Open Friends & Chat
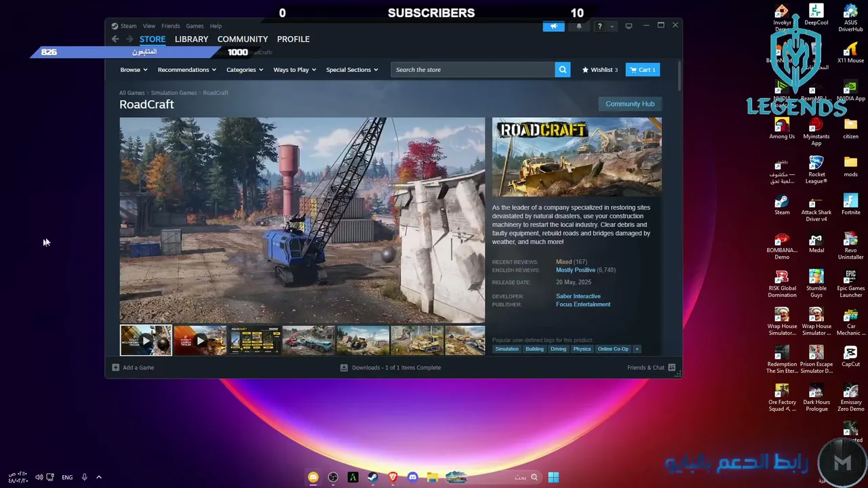This screenshot has height=488, width=868. [x=651, y=367]
